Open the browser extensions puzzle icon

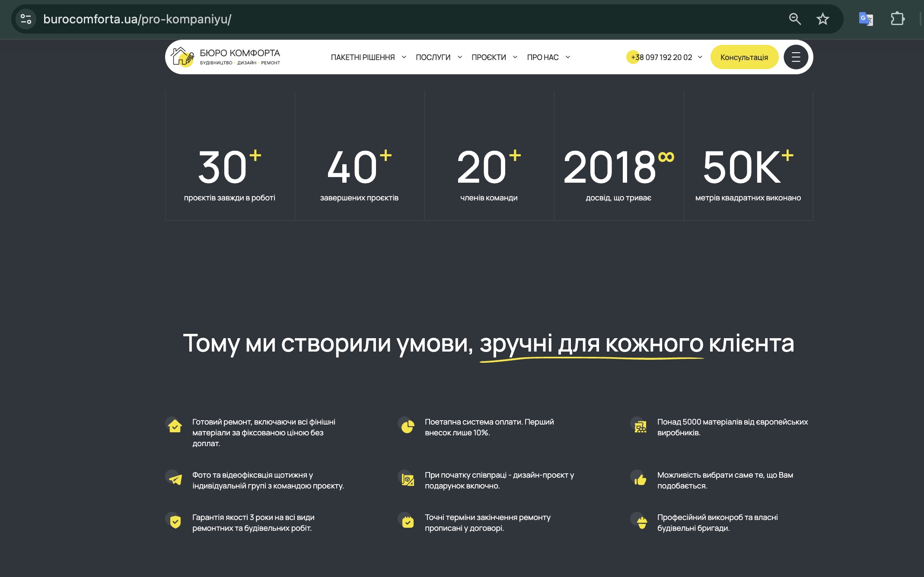tap(897, 19)
